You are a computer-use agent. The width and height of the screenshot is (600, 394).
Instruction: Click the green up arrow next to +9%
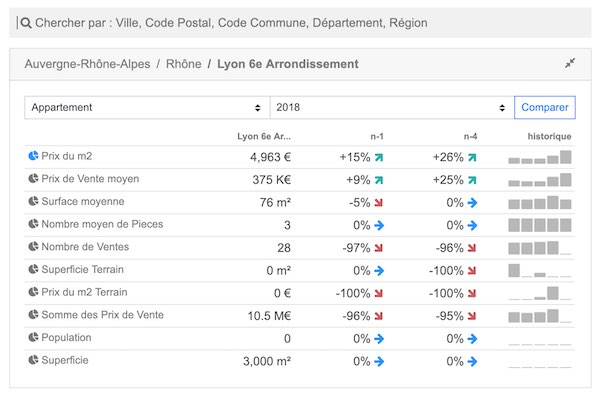(x=379, y=180)
